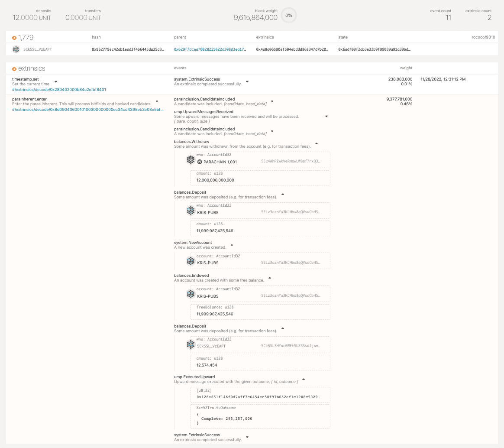Open the paraInherent.enter extrinsics decode link
504x448 pixels.
[88, 109]
